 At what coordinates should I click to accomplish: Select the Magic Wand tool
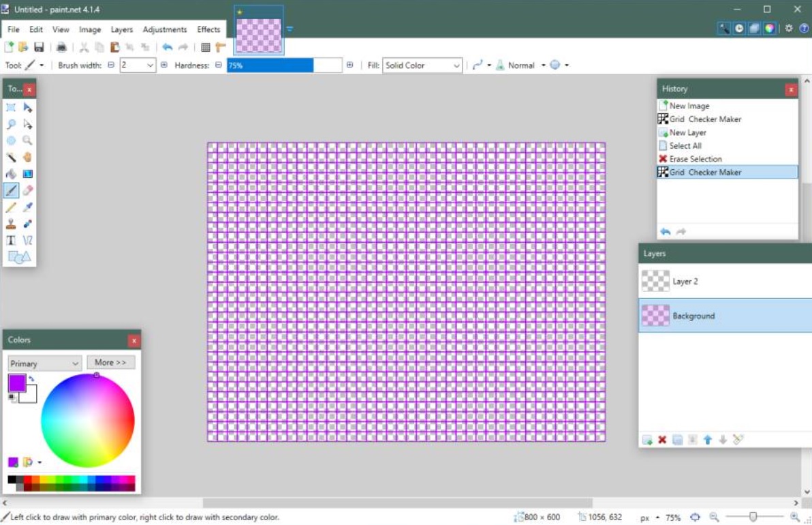click(11, 157)
